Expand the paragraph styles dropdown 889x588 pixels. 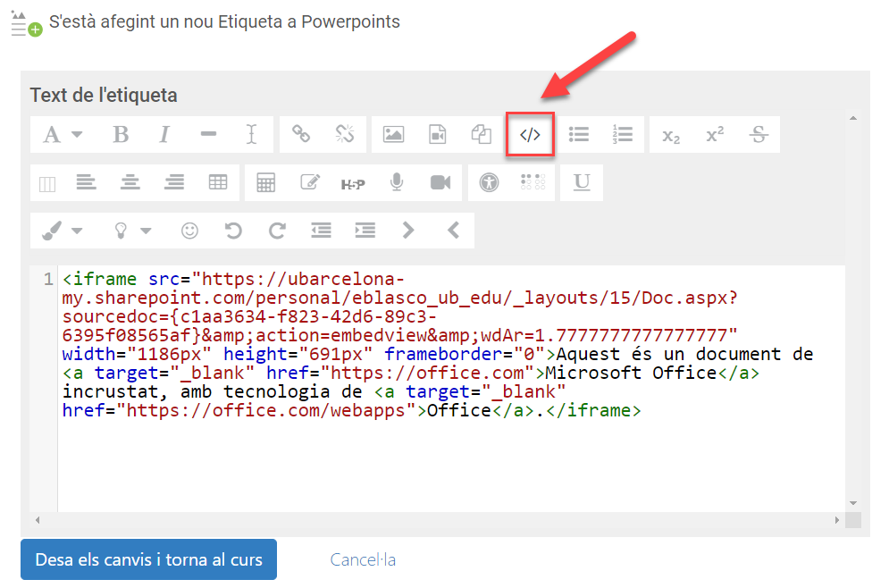click(x=62, y=135)
